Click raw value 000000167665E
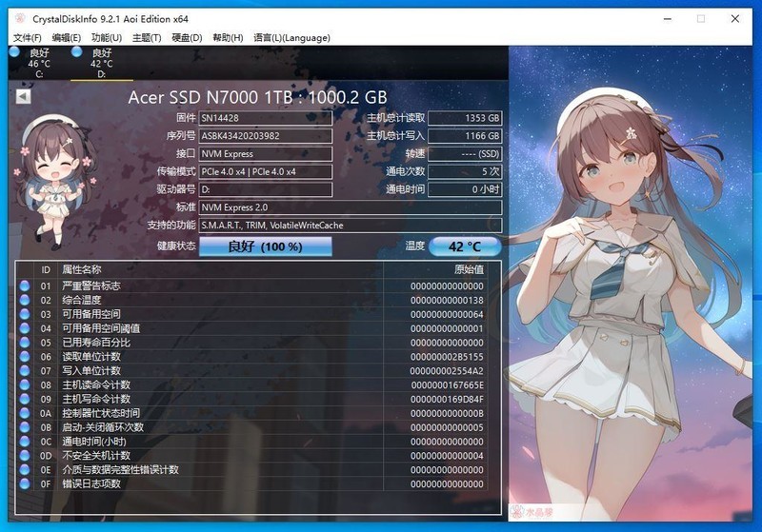This screenshot has height=532, width=762. (447, 384)
